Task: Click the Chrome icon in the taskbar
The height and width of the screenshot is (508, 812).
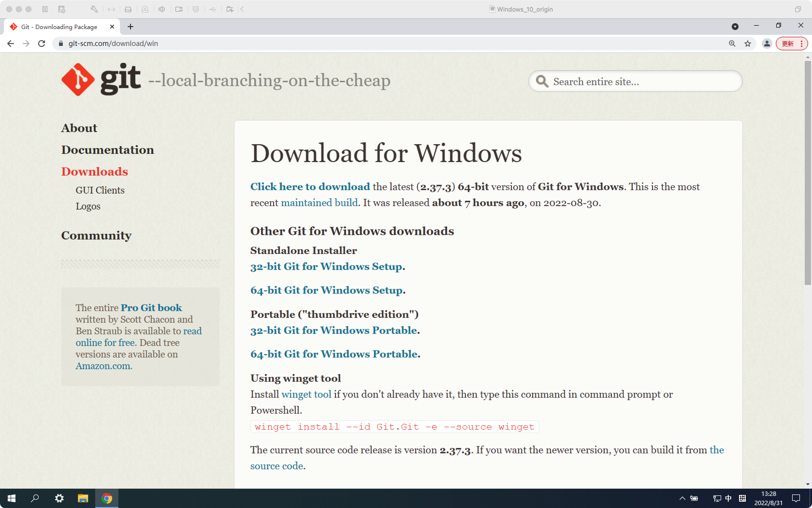Action: pyautogui.click(x=107, y=498)
